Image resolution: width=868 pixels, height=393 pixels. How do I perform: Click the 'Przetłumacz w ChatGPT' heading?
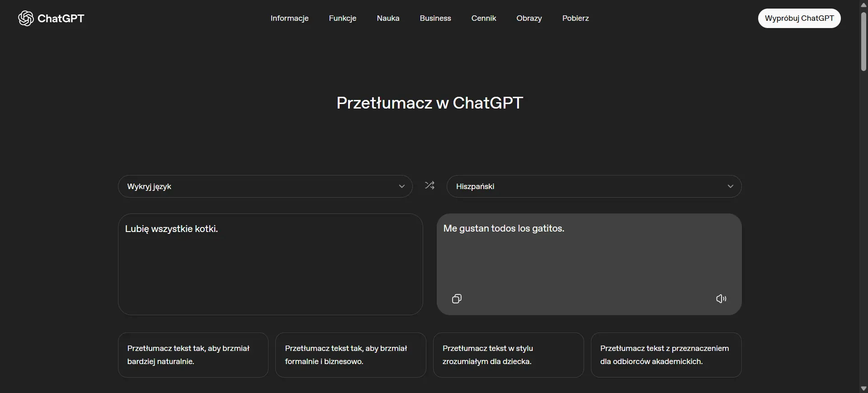429,103
